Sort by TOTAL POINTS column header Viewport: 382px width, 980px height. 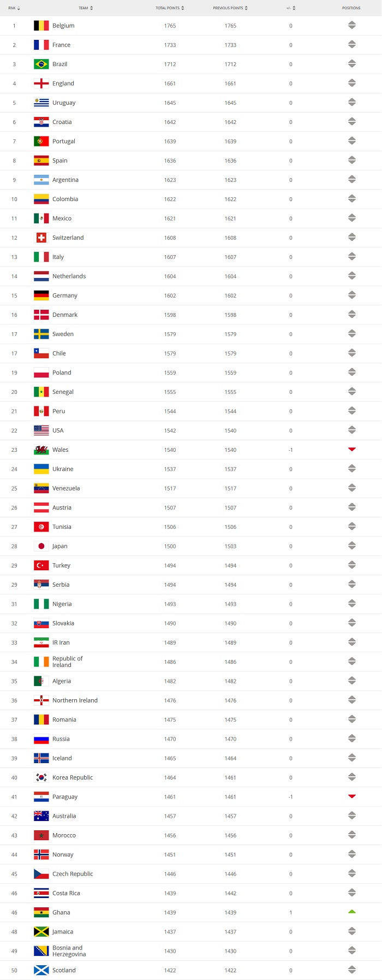click(170, 8)
